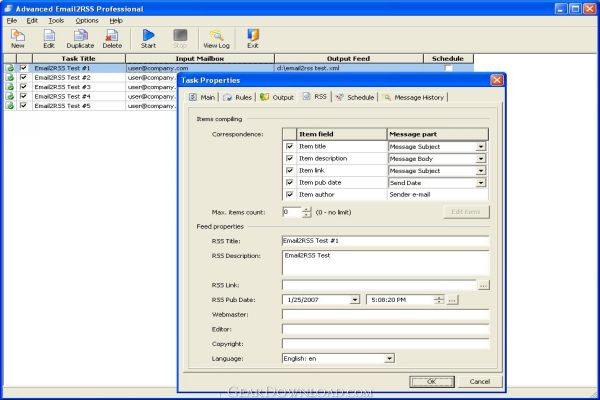Image resolution: width=600 pixels, height=400 pixels.
Task: Click the Edit task toolbar icon
Action: tap(49, 39)
